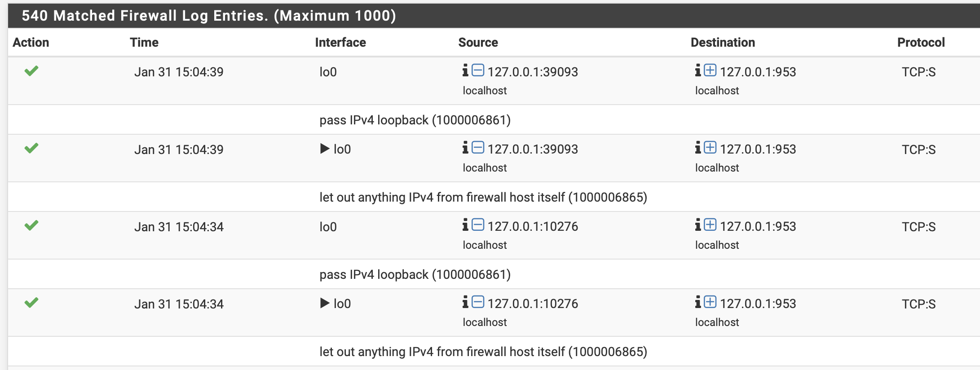
Task: Click the minus block icon for source 127.0.0.1:39093 in first row
Action: pos(478,70)
